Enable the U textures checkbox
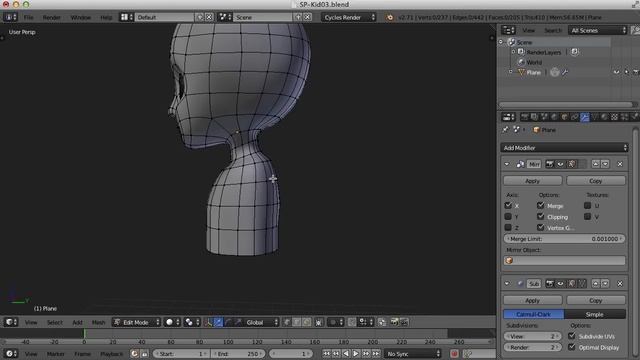640x360 pixels. tap(587, 205)
